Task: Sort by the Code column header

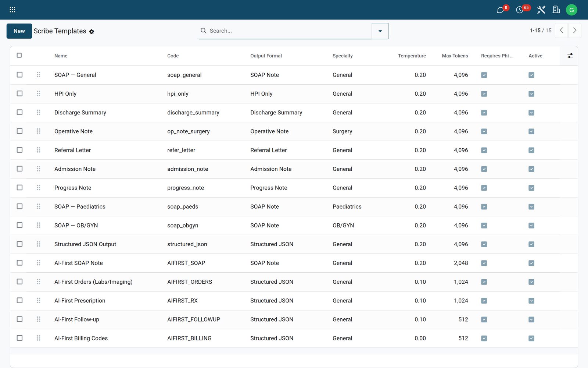Action: click(173, 56)
